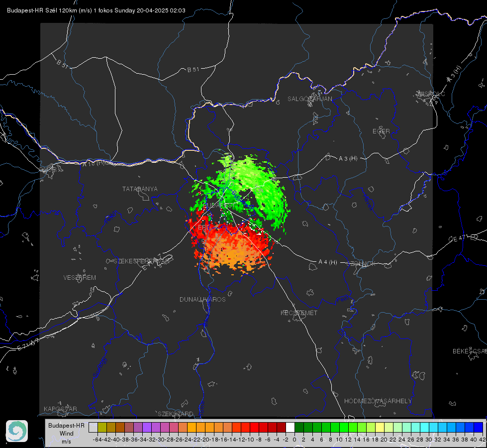This screenshot has width=487, height=448.
Task: Select the BÉKÉSCSABA city label
Action: (470, 351)
